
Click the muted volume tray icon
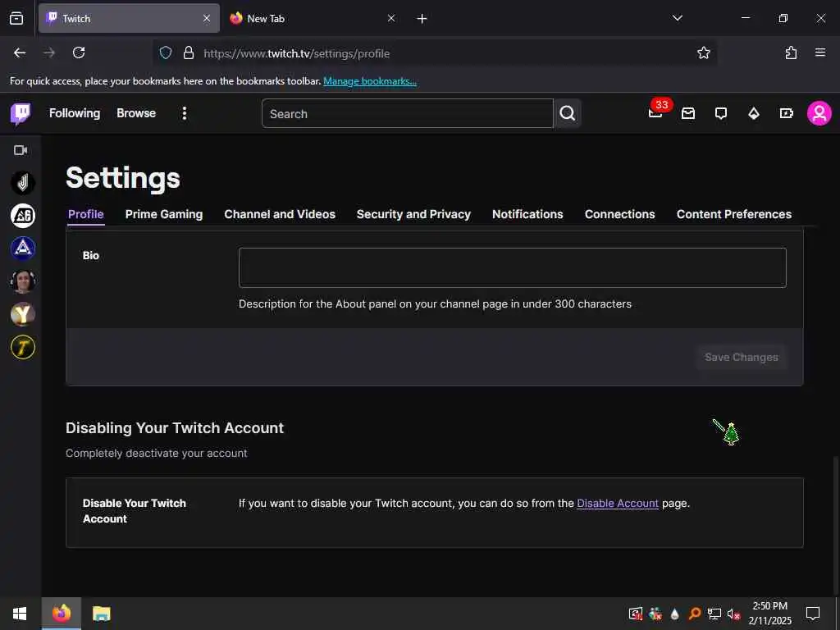pyautogui.click(x=734, y=614)
